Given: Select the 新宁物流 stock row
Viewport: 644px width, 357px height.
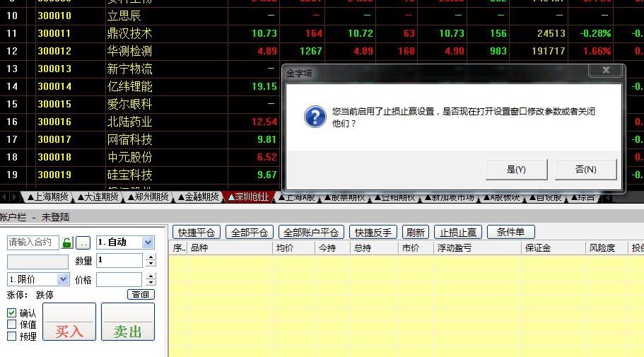Looking at the screenshot, I should click(x=141, y=69).
